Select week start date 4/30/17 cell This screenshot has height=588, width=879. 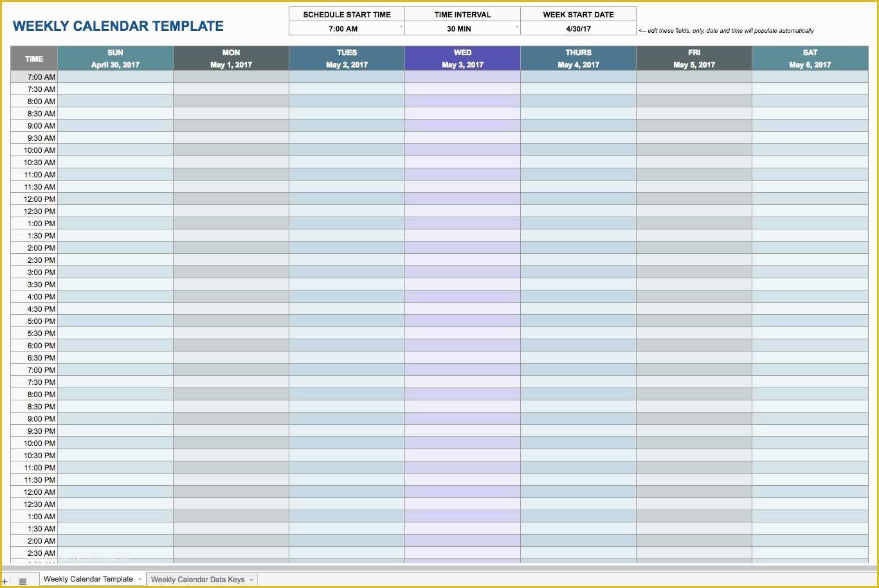(x=578, y=28)
